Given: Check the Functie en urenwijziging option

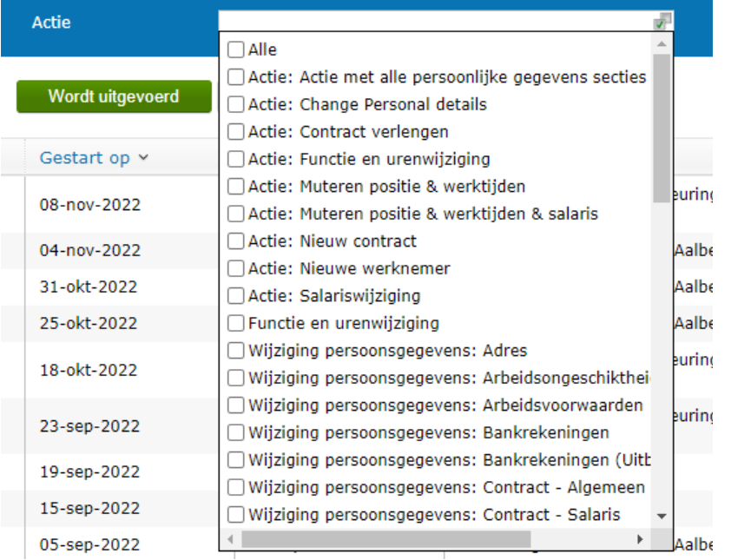Looking at the screenshot, I should [234, 324].
